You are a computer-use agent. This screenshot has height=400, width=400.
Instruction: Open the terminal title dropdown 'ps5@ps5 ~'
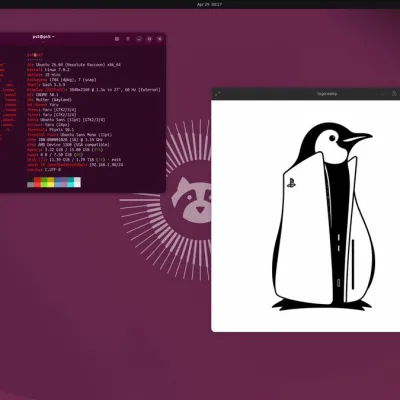pyautogui.click(x=43, y=37)
